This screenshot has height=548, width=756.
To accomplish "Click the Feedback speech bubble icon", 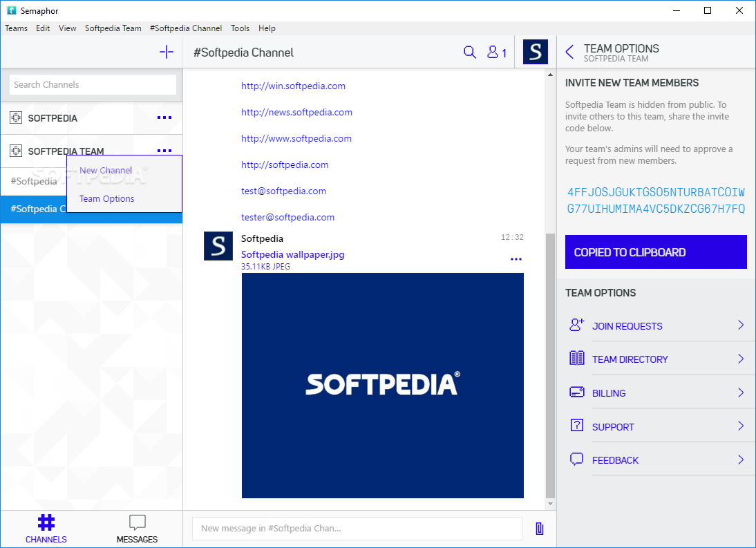I will 576,459.
